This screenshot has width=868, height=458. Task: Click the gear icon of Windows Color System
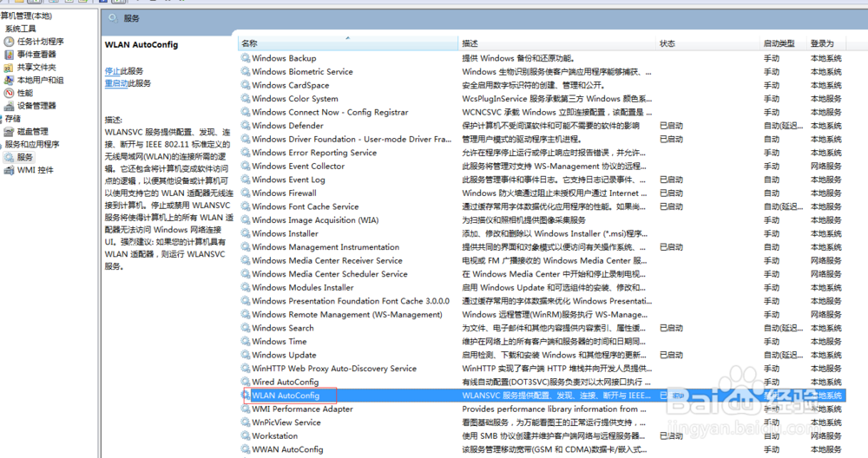pos(246,99)
